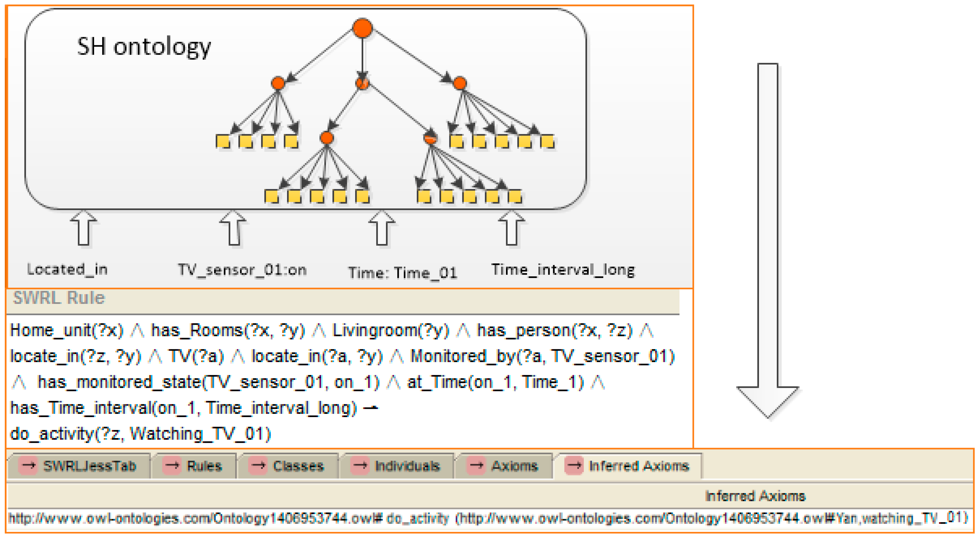Click arrow icon on Classes tab
980x538 pixels.
pos(258,465)
